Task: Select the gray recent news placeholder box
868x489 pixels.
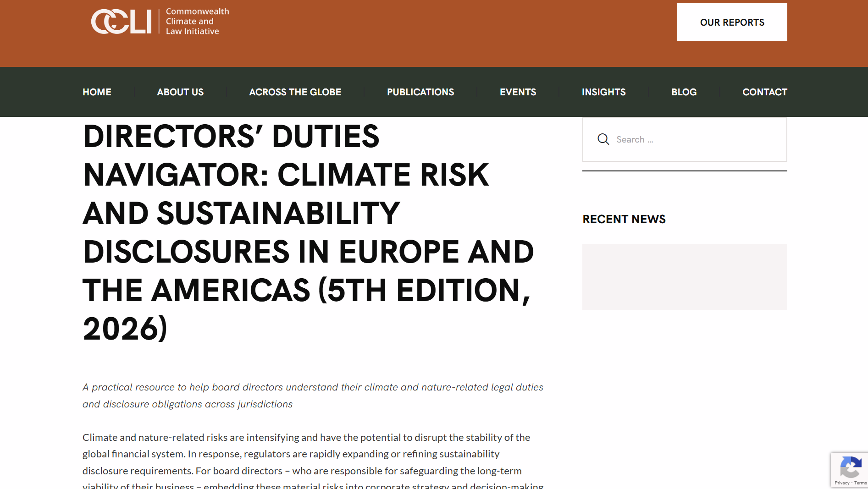Action: click(x=684, y=277)
